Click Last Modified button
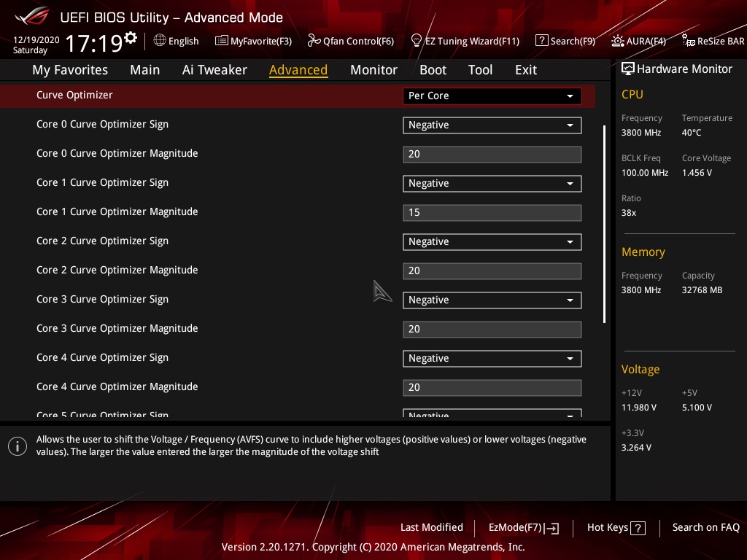The height and width of the screenshot is (560, 747). (432, 528)
